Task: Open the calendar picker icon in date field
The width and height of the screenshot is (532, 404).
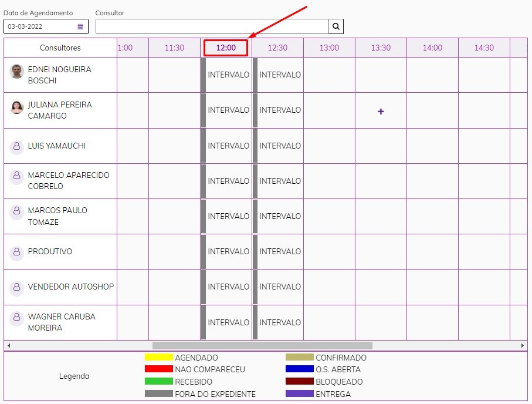Action: [80, 26]
